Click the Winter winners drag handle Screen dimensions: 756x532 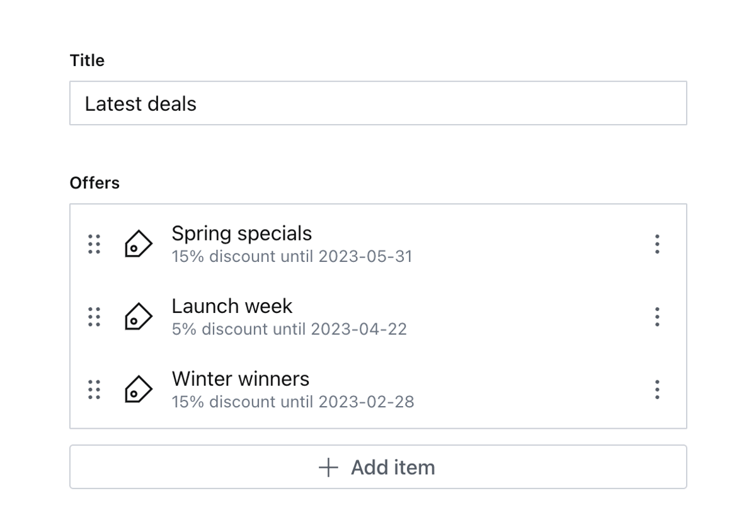pos(94,390)
